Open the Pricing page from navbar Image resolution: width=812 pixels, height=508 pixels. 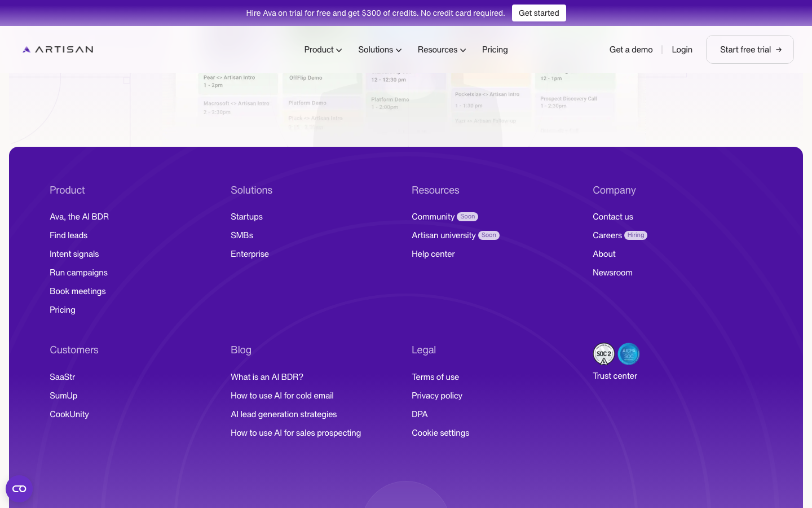click(495, 50)
